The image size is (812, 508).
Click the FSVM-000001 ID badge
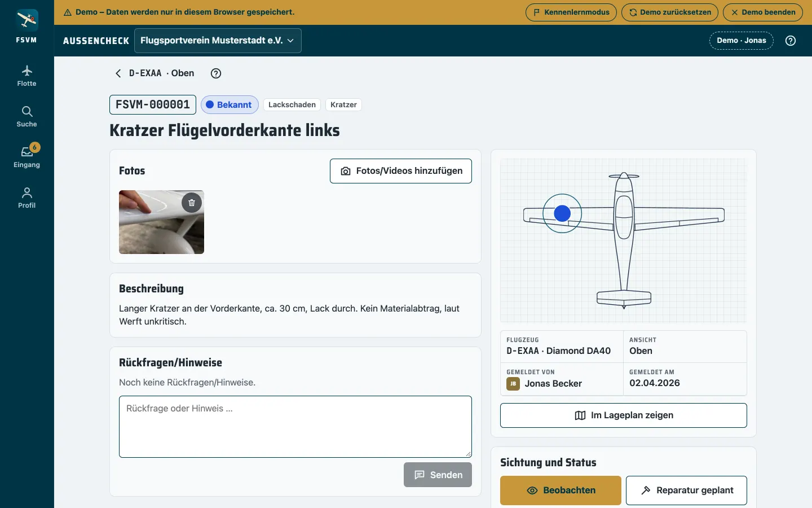tap(153, 104)
